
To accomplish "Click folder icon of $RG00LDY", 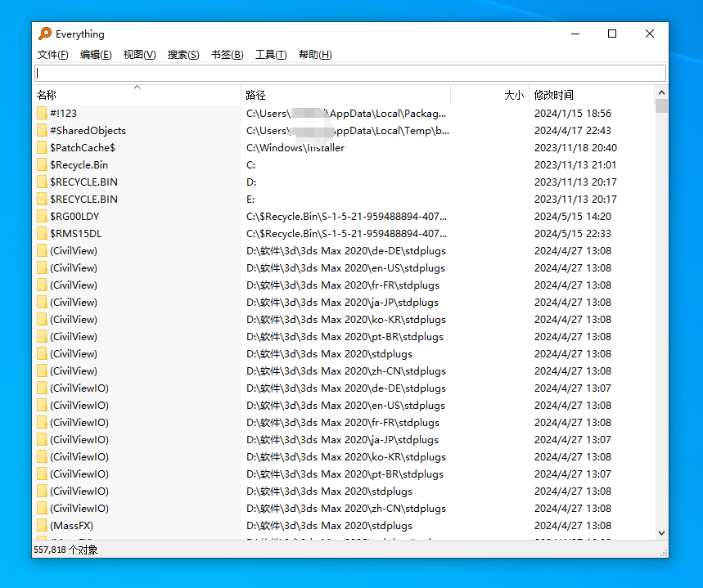I will pos(42,217).
